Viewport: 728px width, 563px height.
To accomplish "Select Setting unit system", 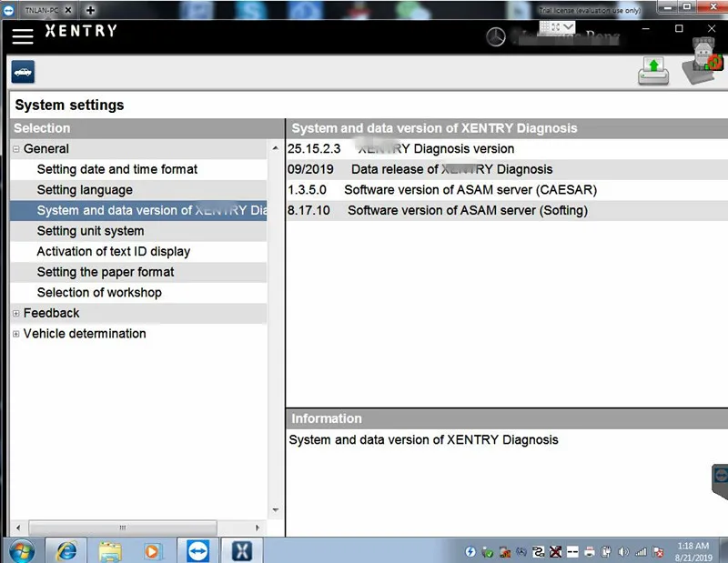I will click(x=138, y=231).
